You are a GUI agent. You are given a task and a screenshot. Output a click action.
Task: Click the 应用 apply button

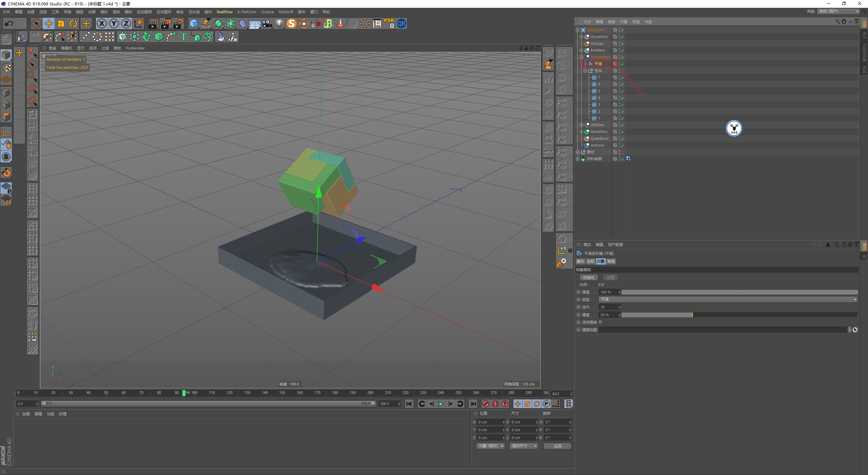click(x=557, y=446)
